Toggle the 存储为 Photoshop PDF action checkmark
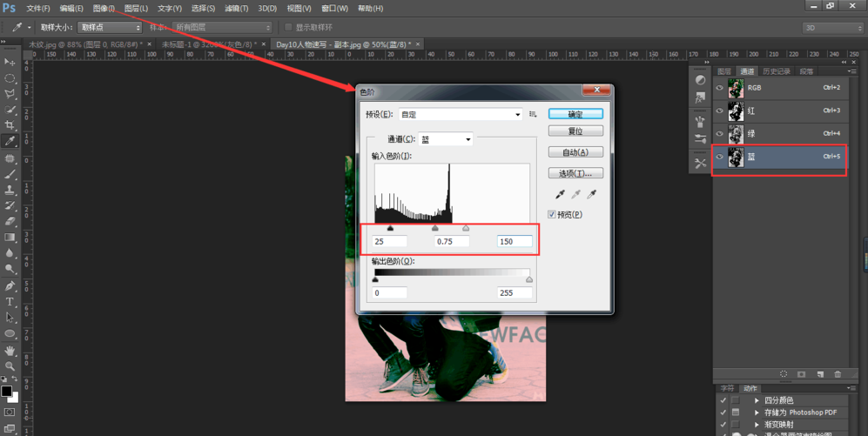Viewport: 868px width, 436px height. [723, 413]
